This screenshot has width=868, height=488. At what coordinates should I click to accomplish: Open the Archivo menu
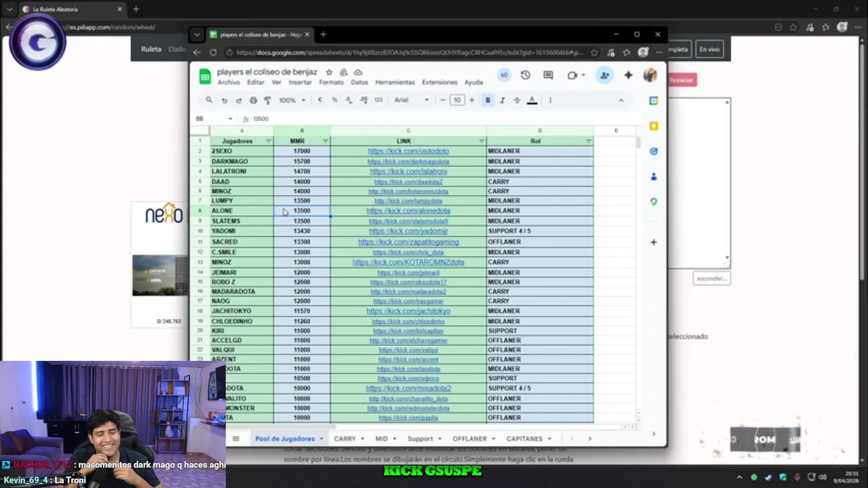click(229, 83)
